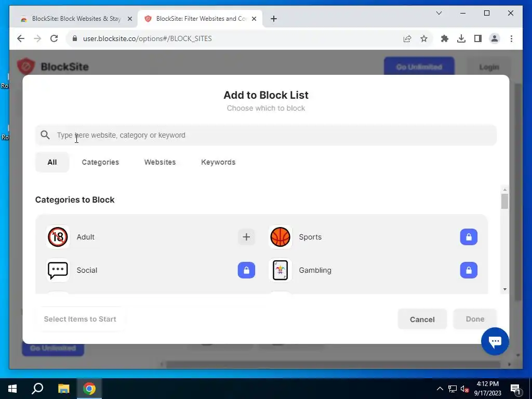532x399 pixels.
Task: Select the All filter tab
Action: [52, 162]
